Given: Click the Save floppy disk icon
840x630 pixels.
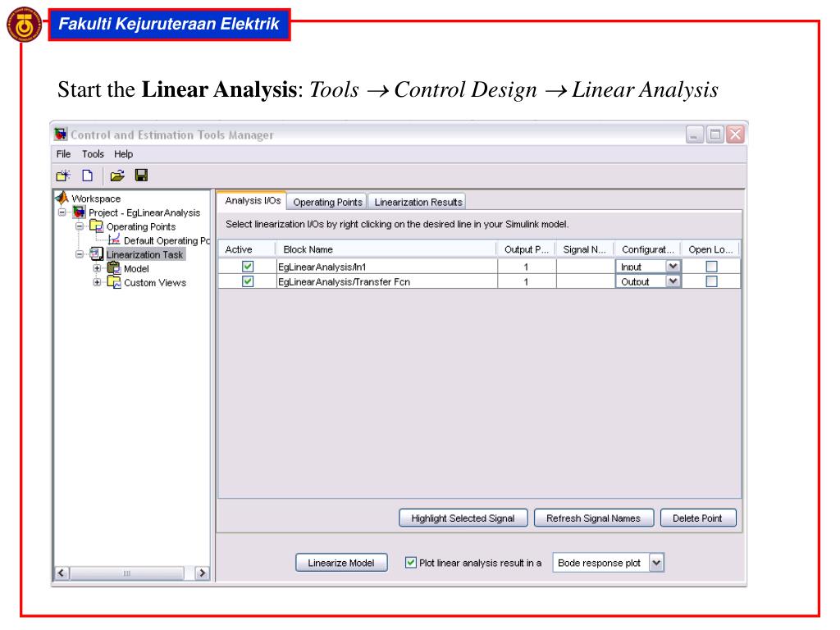Looking at the screenshot, I should [x=141, y=176].
